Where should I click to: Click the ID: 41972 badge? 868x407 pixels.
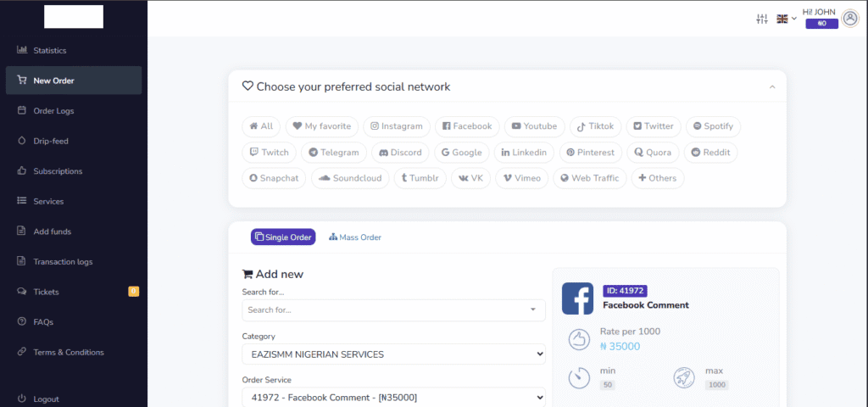625,291
